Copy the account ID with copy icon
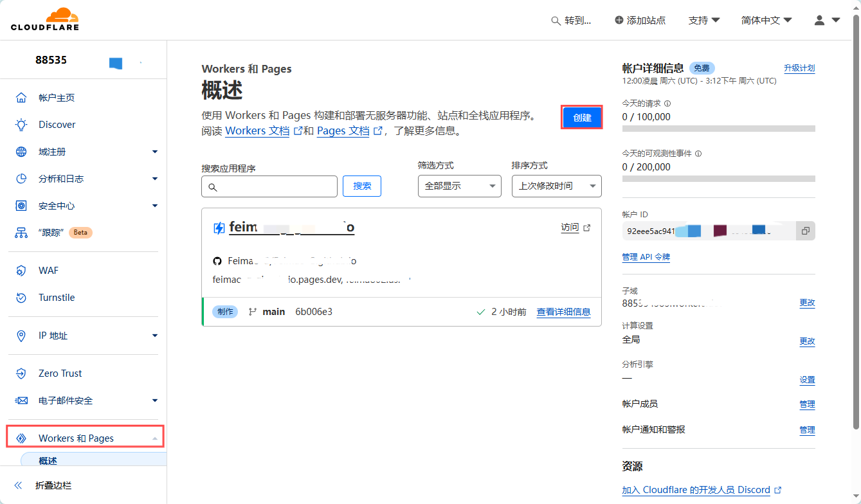Viewport: 861px width, 504px height. (806, 230)
